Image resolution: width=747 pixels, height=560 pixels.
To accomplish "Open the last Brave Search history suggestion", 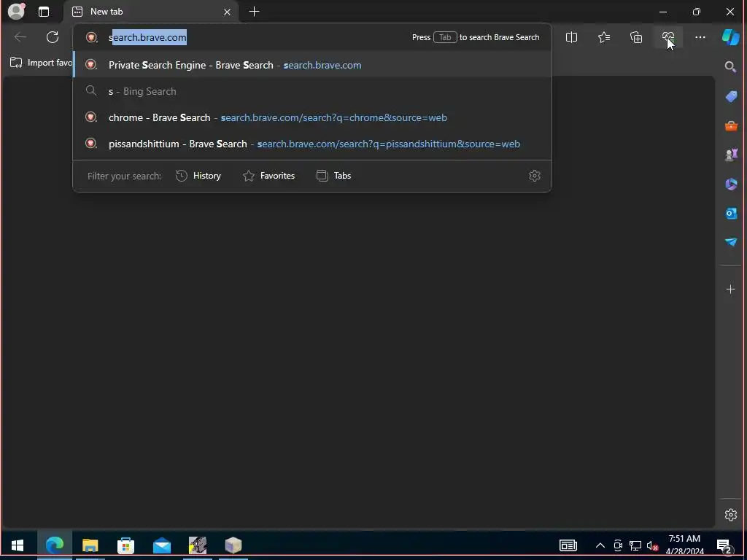I will point(312,144).
